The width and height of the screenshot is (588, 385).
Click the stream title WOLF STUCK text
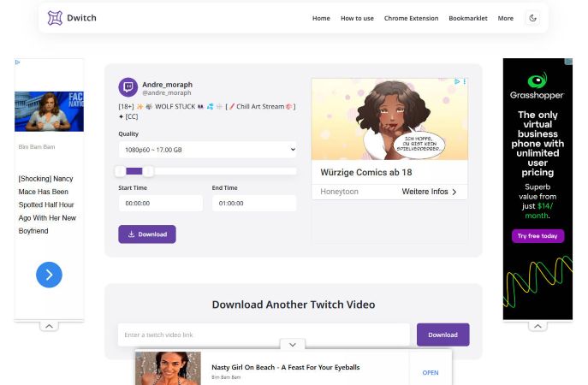pos(207,111)
